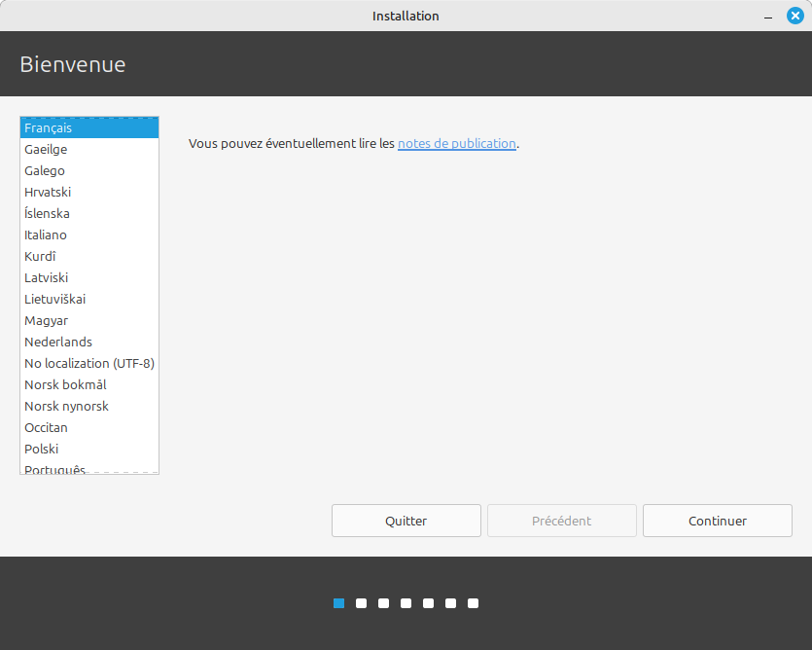The image size is (812, 650).
Task: Select Íslenska language entry
Action: [89, 213]
